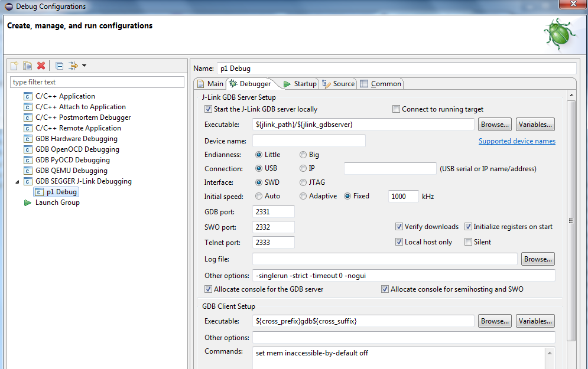588x369 pixels.
Task: Switch to the Source tab
Action: pyautogui.click(x=339, y=84)
